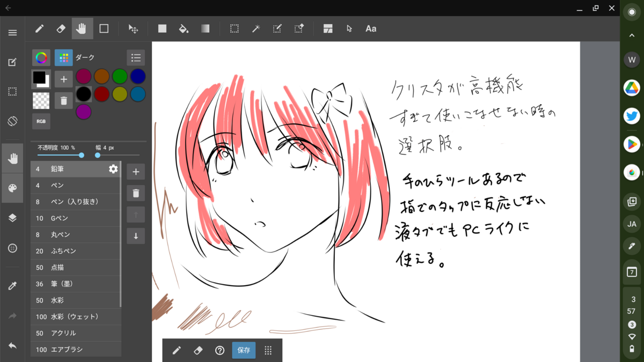Pick the magenta palette swatch
Screen dimensions: 644x362
point(83,76)
